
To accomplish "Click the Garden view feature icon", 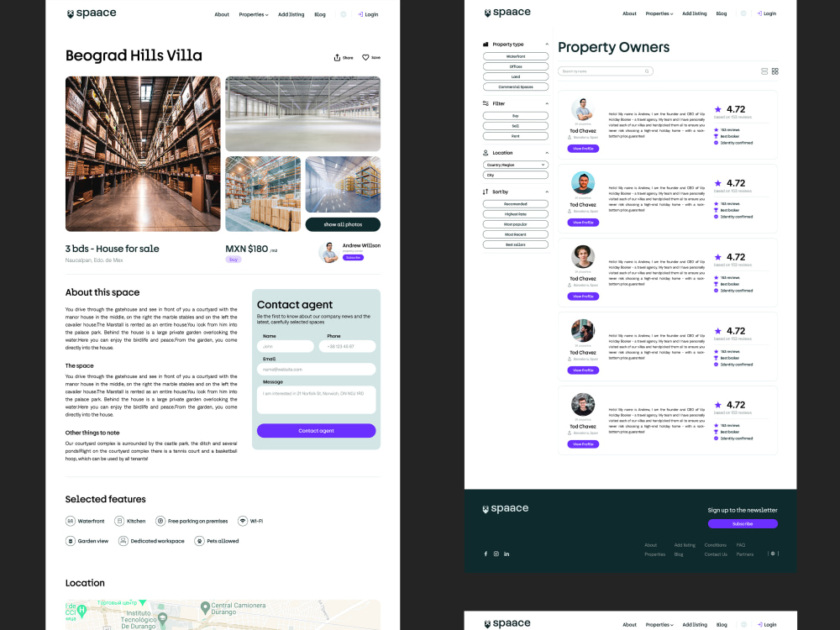I will click(71, 541).
